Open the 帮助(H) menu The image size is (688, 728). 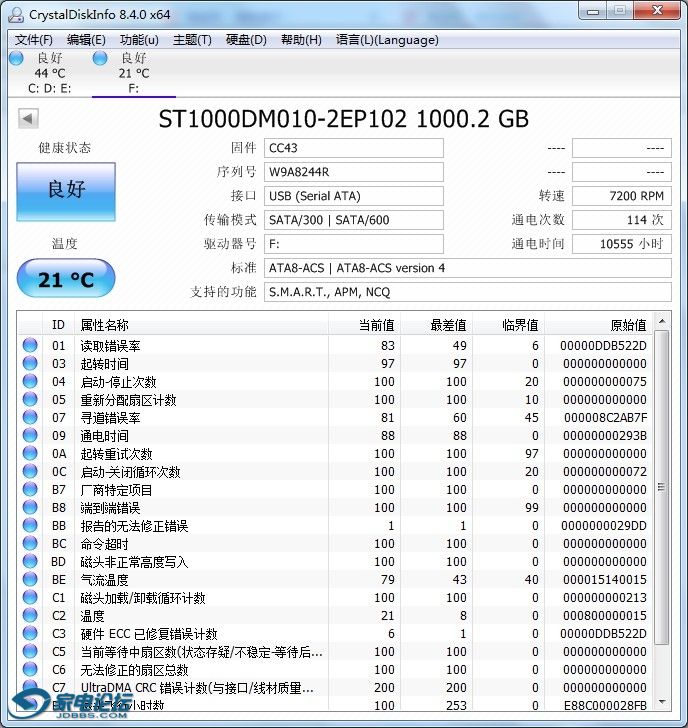click(301, 40)
